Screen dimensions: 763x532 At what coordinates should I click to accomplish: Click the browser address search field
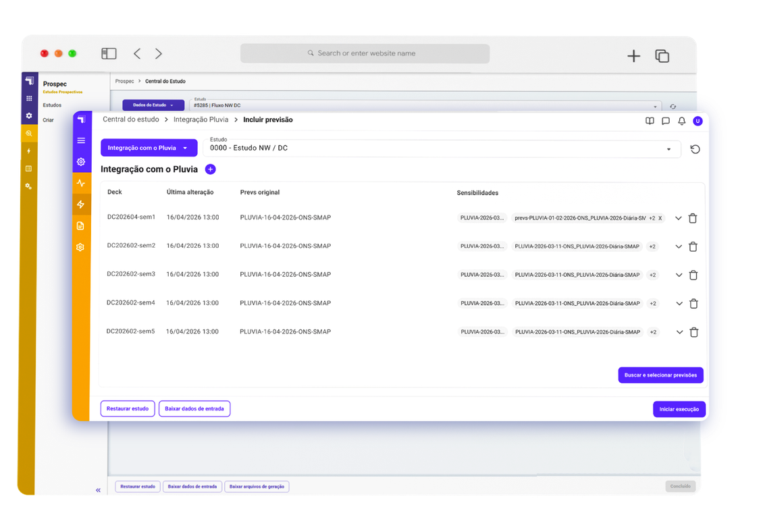[x=365, y=53]
